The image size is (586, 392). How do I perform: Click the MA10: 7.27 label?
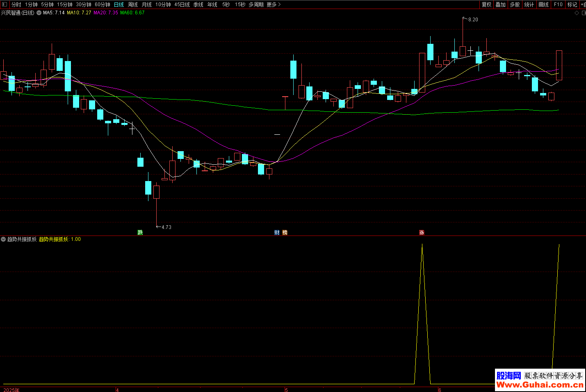pos(79,13)
